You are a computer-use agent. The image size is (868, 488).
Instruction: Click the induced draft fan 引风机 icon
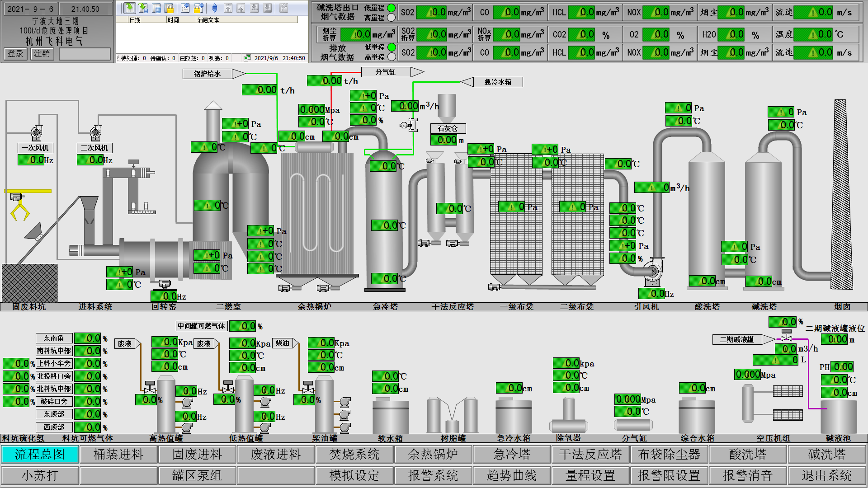tap(653, 271)
